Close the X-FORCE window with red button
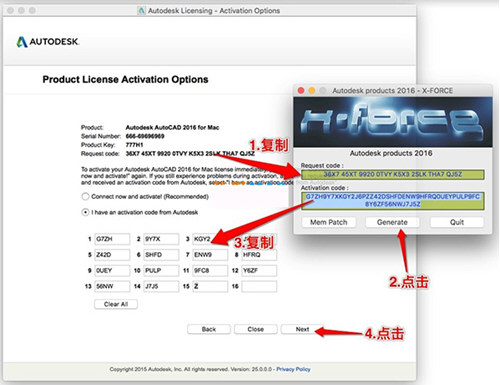 pyautogui.click(x=301, y=91)
